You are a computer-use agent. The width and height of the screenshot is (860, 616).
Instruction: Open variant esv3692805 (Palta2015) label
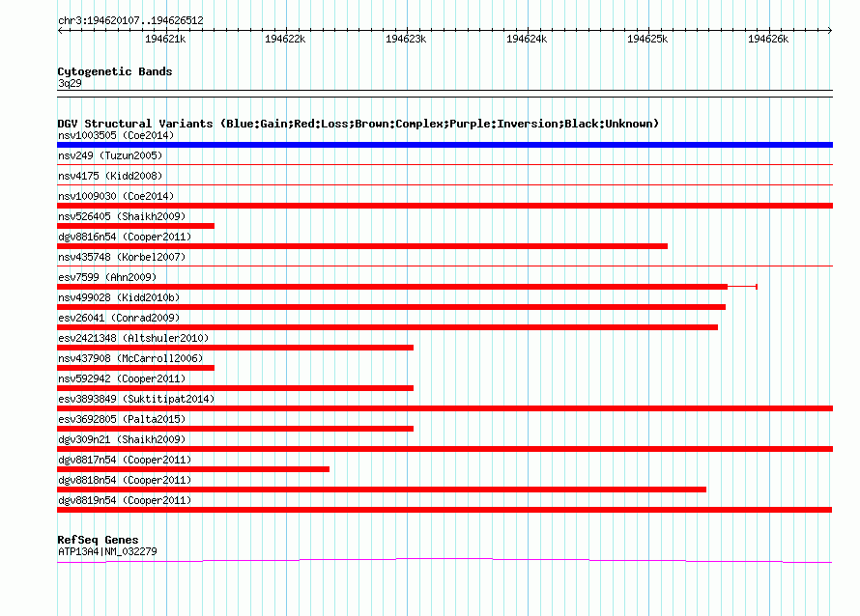pos(122,419)
